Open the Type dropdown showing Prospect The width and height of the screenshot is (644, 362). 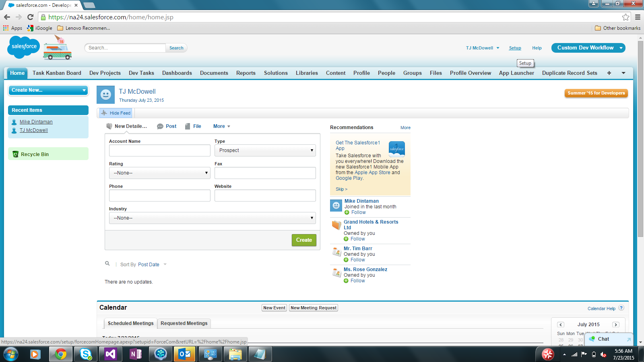(x=265, y=150)
